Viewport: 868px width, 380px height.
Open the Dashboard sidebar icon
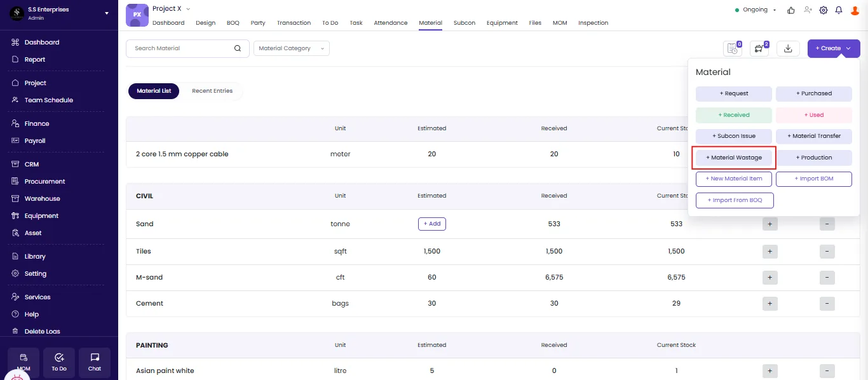pyautogui.click(x=15, y=43)
